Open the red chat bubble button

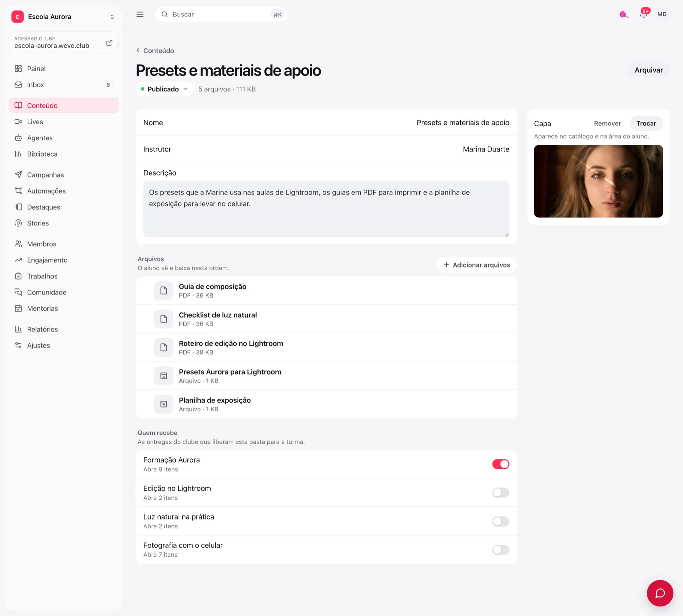pyautogui.click(x=659, y=593)
